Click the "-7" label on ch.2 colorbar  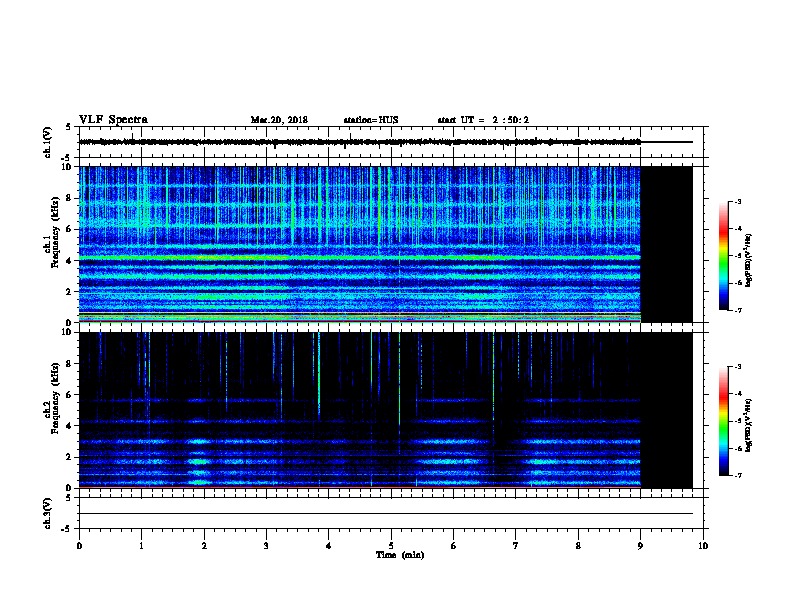738,476
